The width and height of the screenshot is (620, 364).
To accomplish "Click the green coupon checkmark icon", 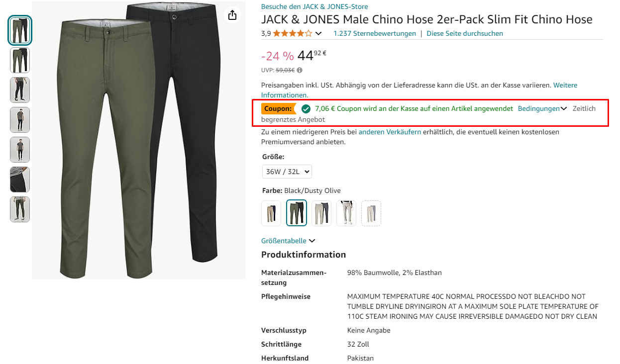I will pos(306,108).
